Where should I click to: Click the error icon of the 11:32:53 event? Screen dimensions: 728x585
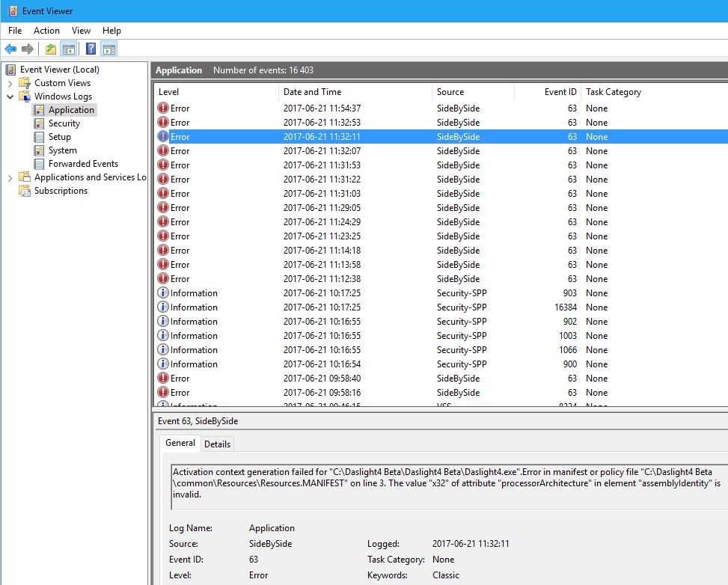tap(163, 123)
